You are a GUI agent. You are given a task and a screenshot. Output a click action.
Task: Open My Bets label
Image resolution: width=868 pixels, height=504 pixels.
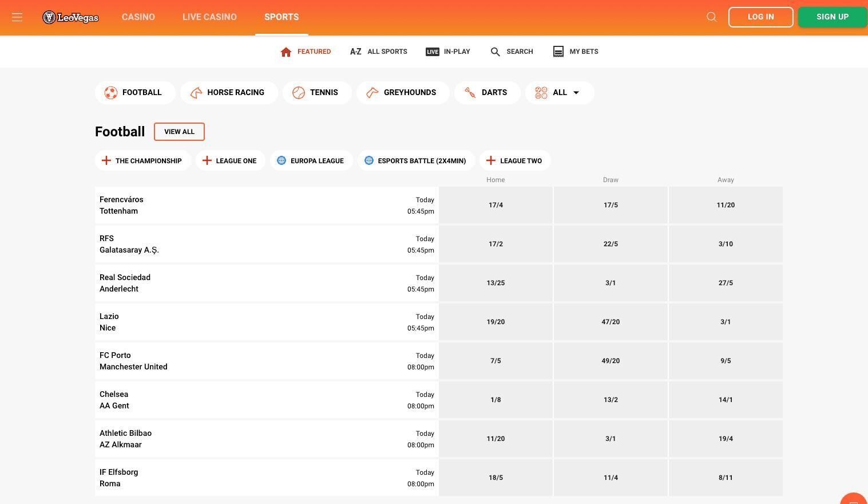(x=584, y=52)
